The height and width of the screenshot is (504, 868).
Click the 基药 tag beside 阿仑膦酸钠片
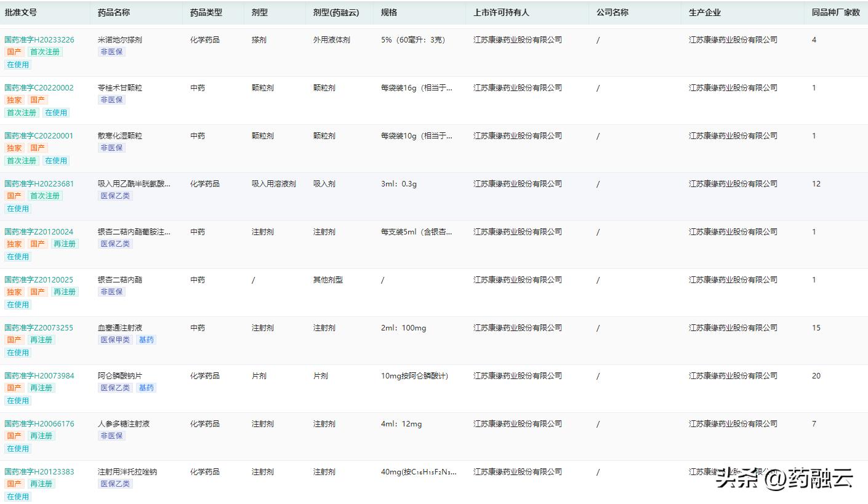146,387
